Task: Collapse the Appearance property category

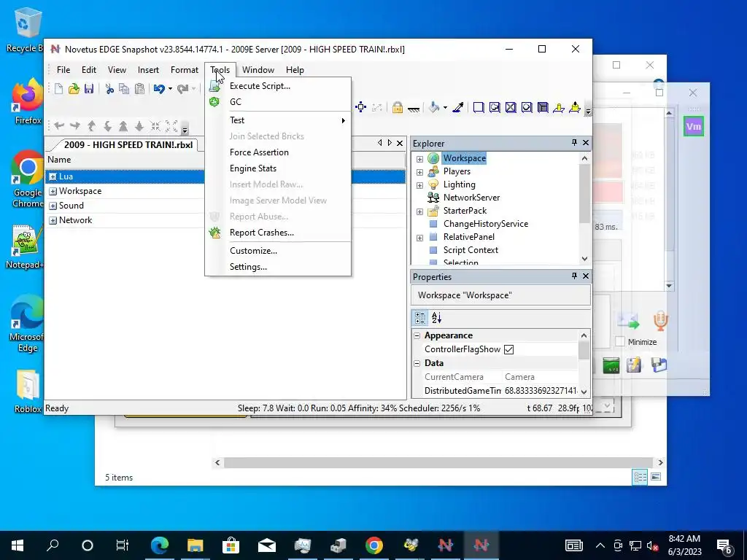Action: (417, 335)
